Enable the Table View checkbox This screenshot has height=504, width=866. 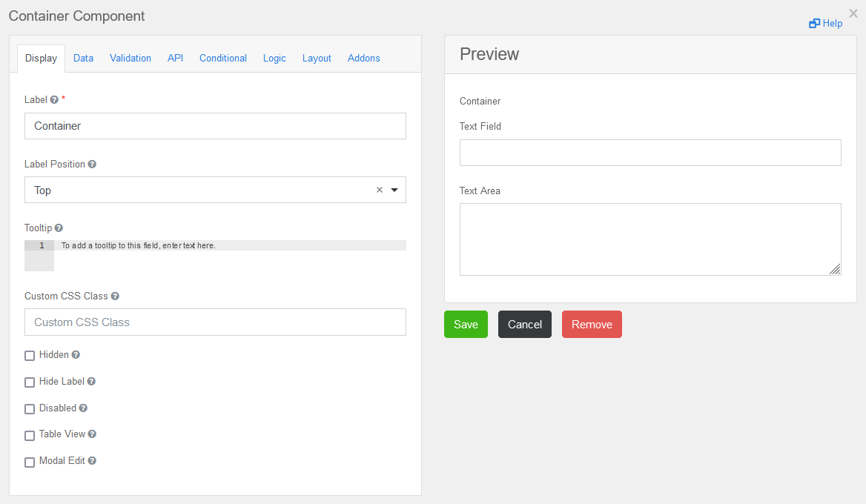[30, 436]
